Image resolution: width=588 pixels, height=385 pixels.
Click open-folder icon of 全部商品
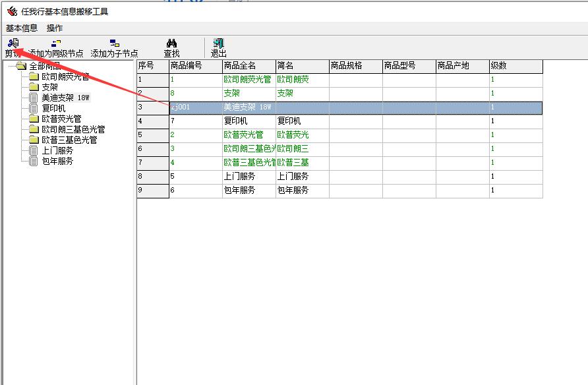[21, 66]
